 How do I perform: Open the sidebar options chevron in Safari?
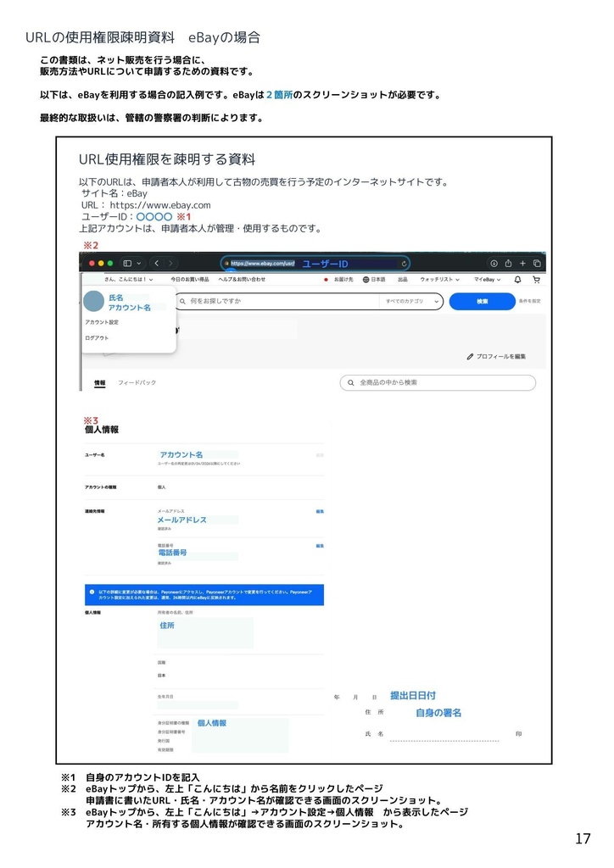coord(139,264)
